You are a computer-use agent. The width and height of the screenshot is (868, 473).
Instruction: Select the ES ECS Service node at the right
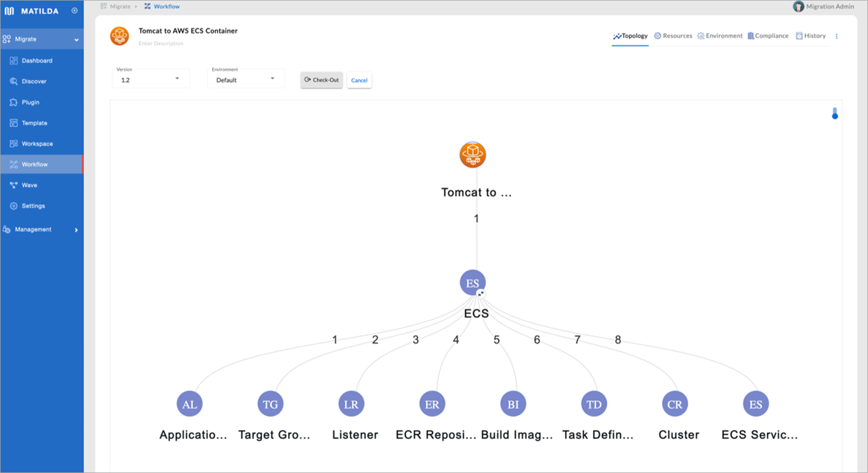click(x=756, y=405)
